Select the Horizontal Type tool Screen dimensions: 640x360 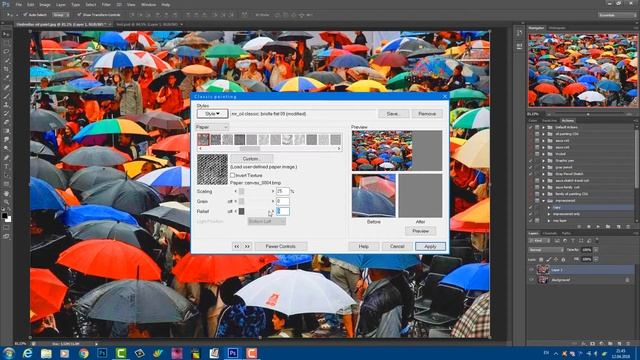tap(6, 167)
